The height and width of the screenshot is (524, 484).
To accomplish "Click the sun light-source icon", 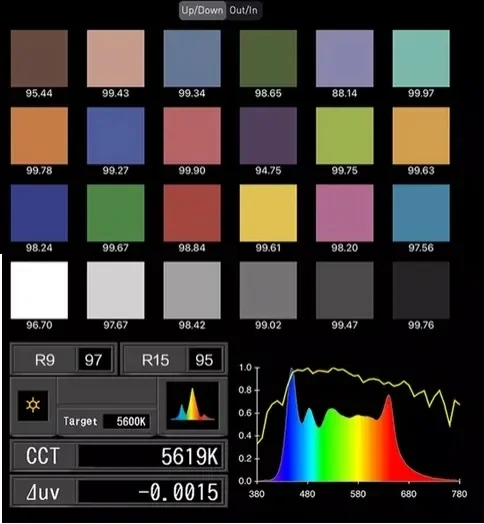I will tap(33, 405).
